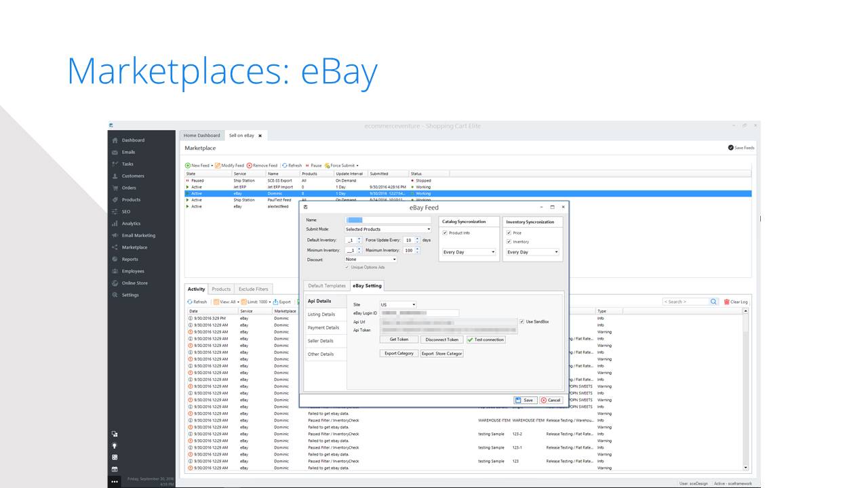Open the Online Store globe icon
This screenshot has height=488, width=868.
(115, 283)
